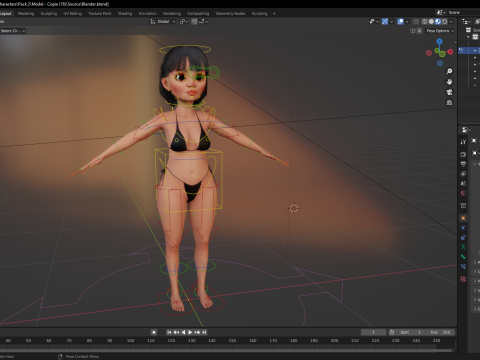Open the Bone properties tab (green bone)
This screenshot has width=480, height=360.
(463, 257)
